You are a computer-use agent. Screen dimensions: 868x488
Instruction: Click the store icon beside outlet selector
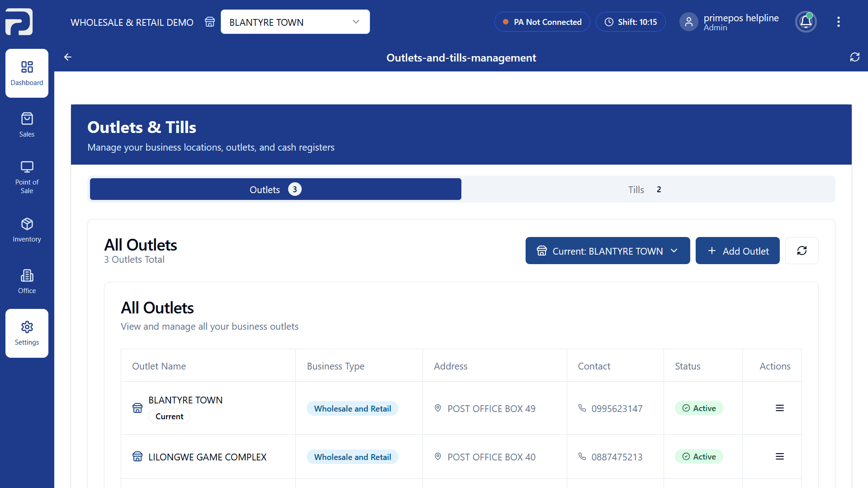209,22
